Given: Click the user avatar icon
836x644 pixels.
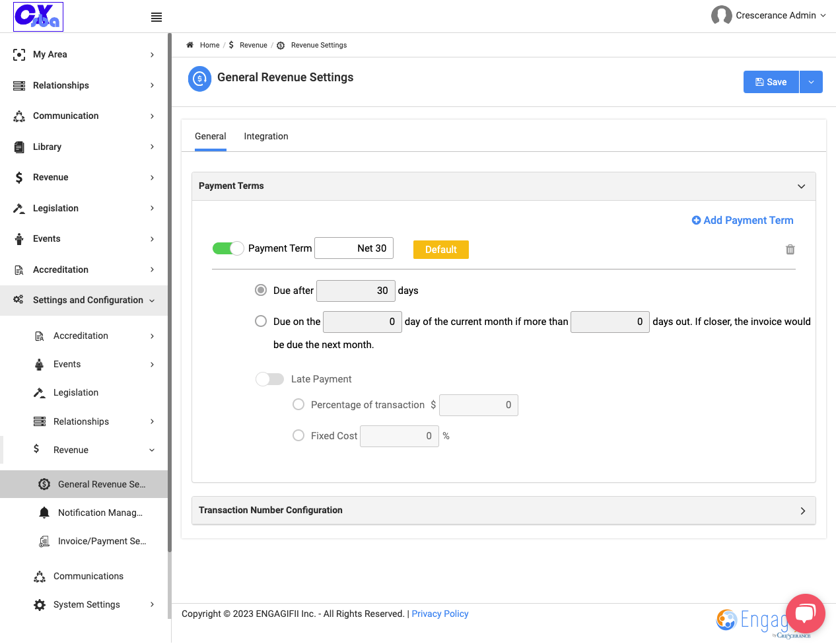Looking at the screenshot, I should 721,15.
